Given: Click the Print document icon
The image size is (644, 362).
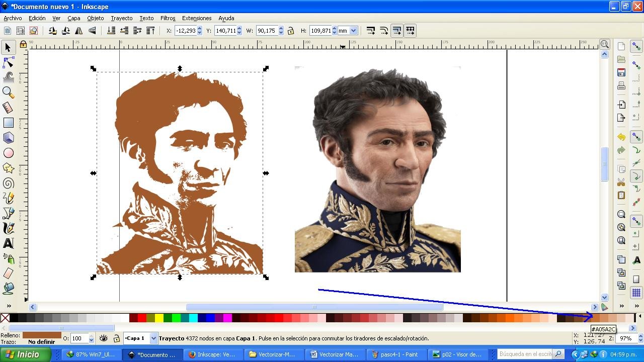Looking at the screenshot, I should point(621,85).
